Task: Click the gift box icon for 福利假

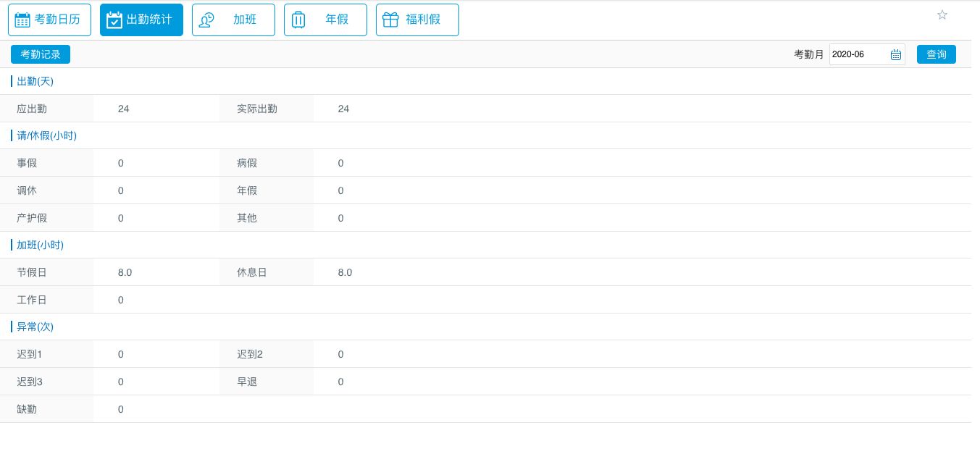Action: click(x=390, y=20)
